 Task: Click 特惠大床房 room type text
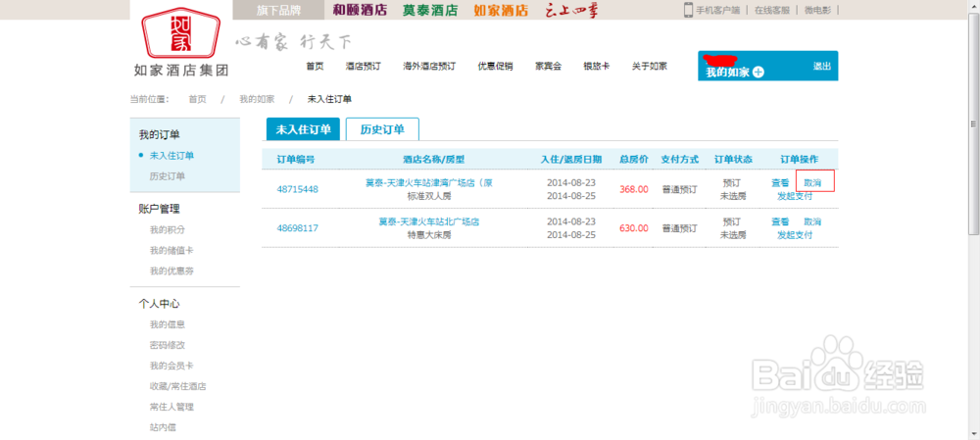(x=429, y=235)
